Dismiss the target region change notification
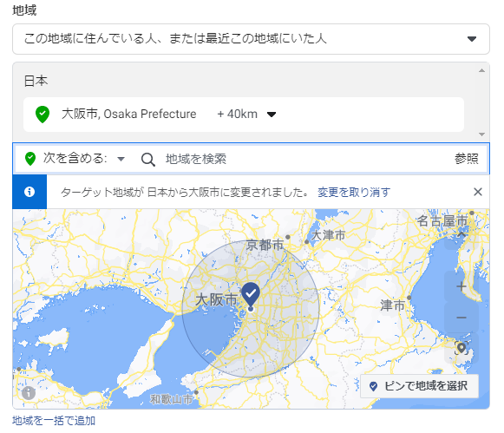The height and width of the screenshot is (433, 504). tap(478, 192)
